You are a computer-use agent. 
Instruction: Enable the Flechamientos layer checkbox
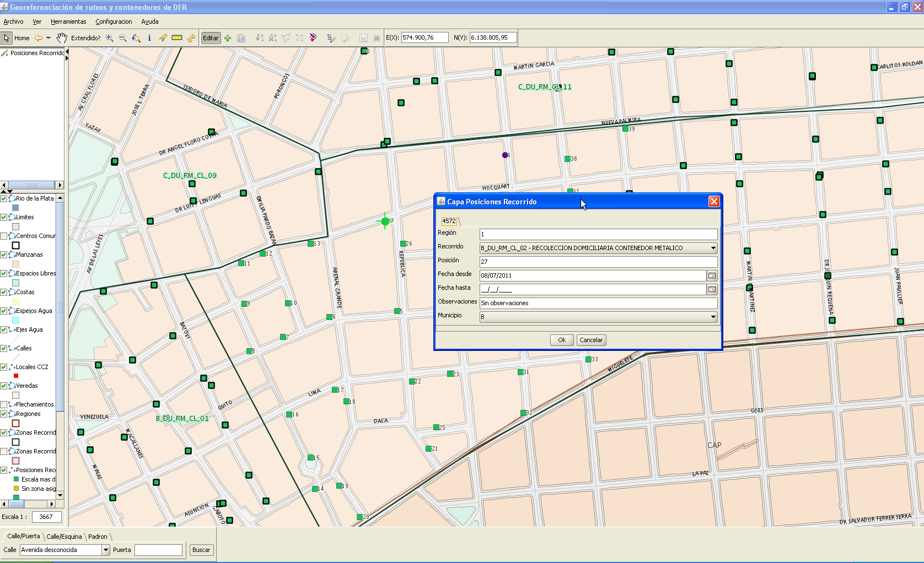pos(4,404)
